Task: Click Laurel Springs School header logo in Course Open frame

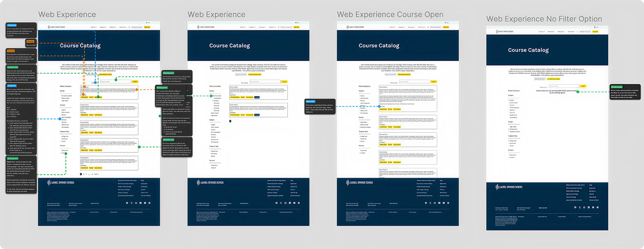Action: [x=355, y=27]
